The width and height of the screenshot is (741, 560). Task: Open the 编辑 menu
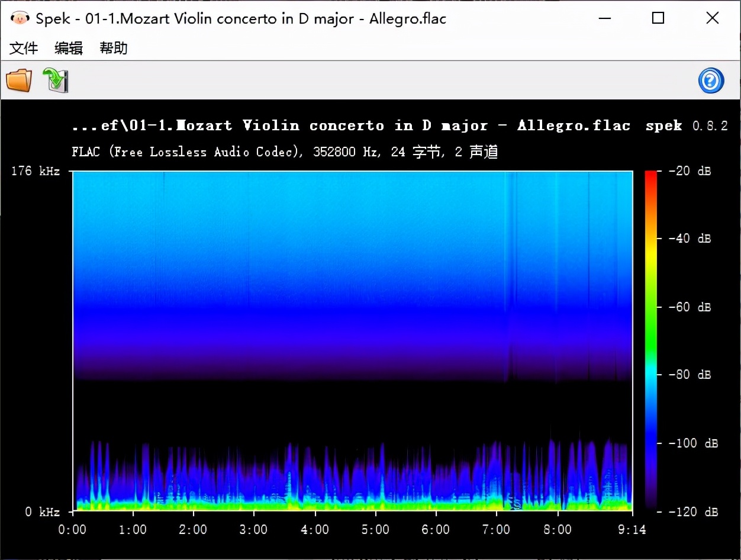[69, 48]
